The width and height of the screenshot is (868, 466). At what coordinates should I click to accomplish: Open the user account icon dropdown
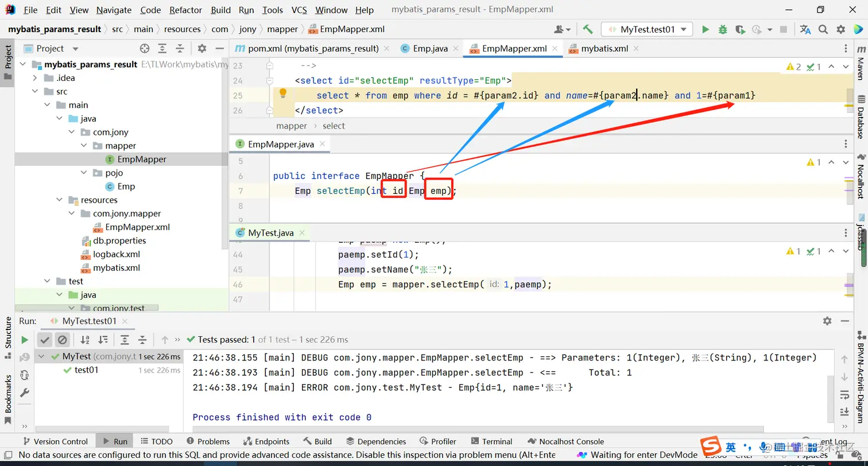[562, 29]
